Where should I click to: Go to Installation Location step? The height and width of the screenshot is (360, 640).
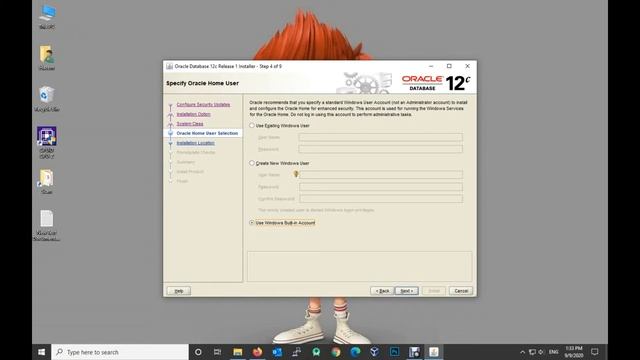tap(196, 143)
